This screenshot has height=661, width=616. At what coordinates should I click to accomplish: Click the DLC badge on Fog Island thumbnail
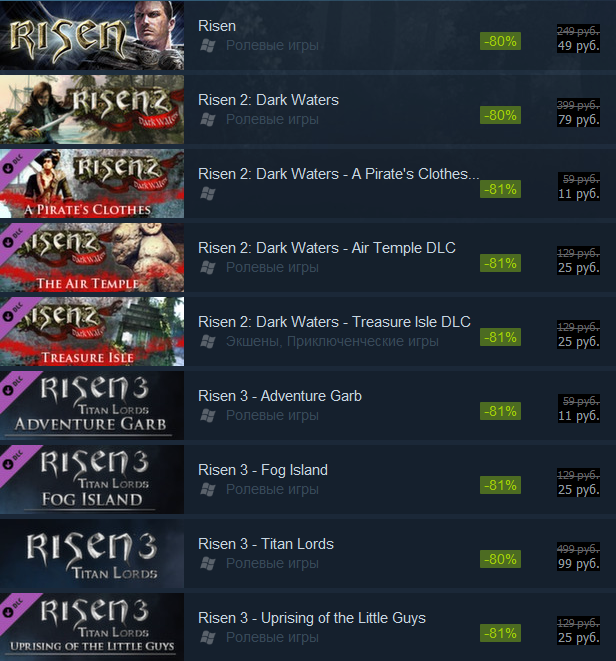(x=13, y=460)
